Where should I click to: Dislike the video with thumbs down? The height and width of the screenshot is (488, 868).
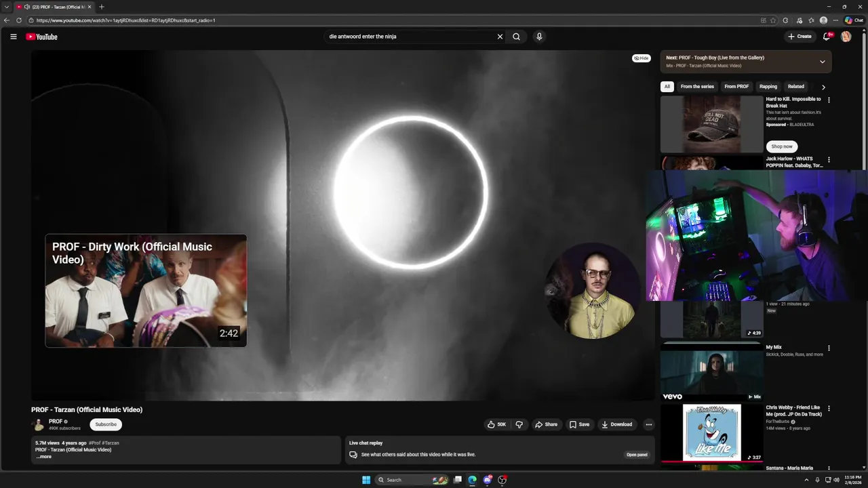519,424
